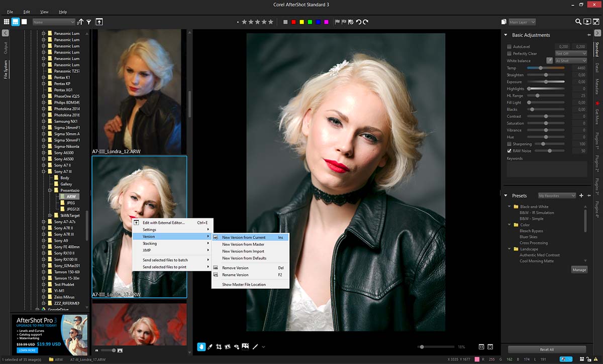Click the rotate right arrow icon
The width and height of the screenshot is (603, 364).
coord(365,22)
